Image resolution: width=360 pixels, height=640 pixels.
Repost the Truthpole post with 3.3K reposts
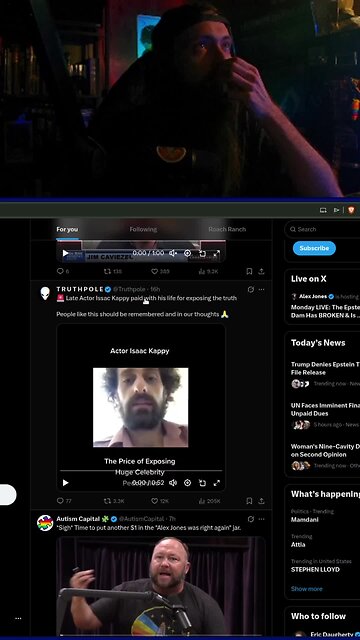(114, 501)
